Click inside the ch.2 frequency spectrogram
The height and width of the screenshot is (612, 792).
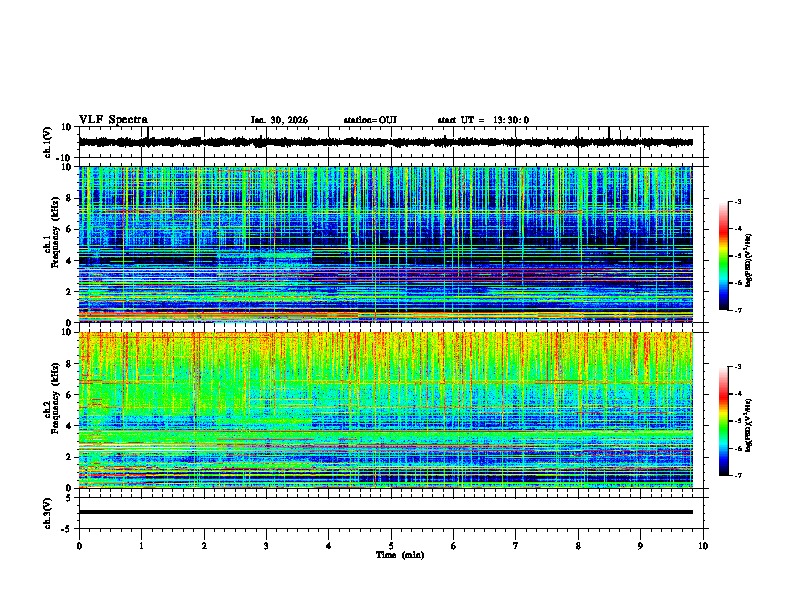[386, 410]
